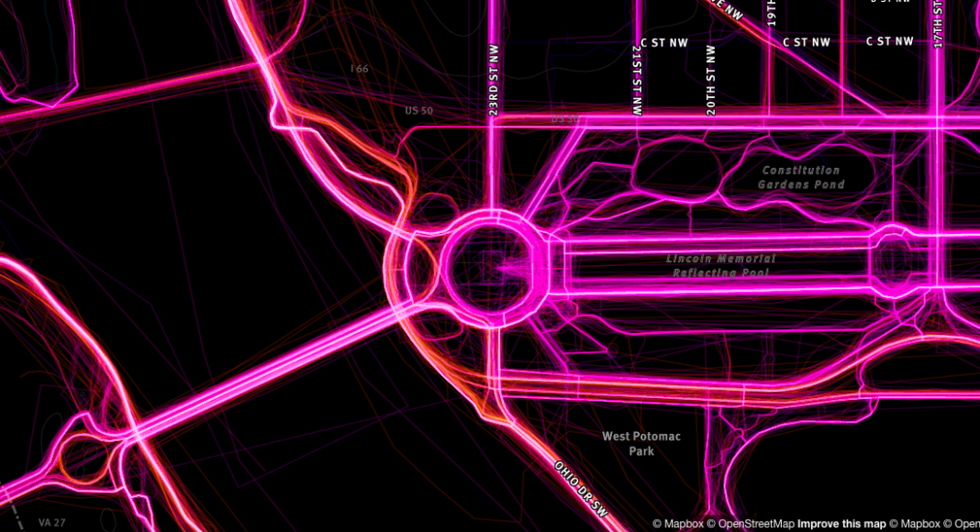980x532 pixels.
Task: Open the © Mapbox link following Improve this map
Action: (914, 524)
